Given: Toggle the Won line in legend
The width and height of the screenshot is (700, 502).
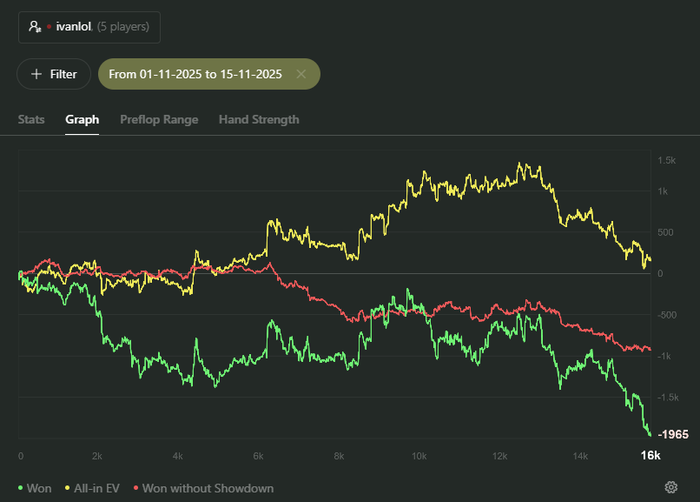Looking at the screenshot, I should [40, 488].
